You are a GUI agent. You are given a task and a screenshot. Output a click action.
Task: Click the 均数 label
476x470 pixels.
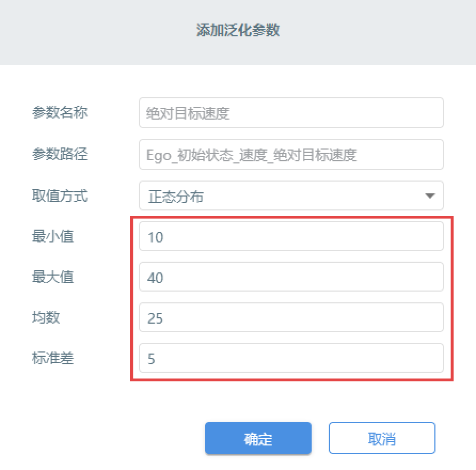pos(46,317)
